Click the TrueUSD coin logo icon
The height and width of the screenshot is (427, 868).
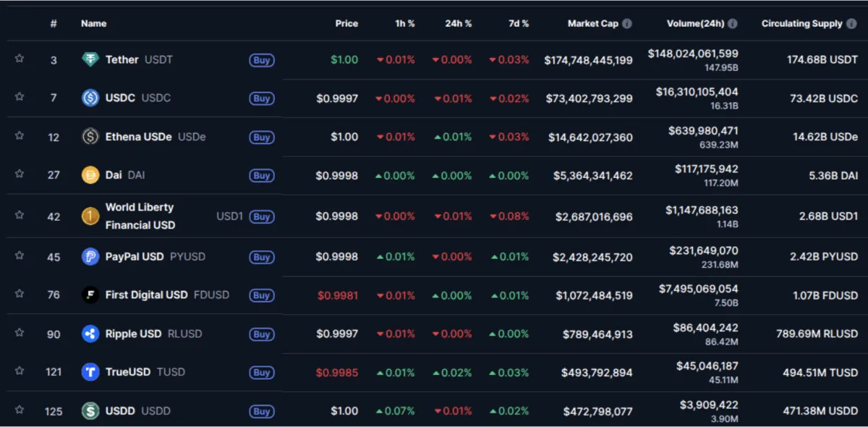(x=90, y=372)
